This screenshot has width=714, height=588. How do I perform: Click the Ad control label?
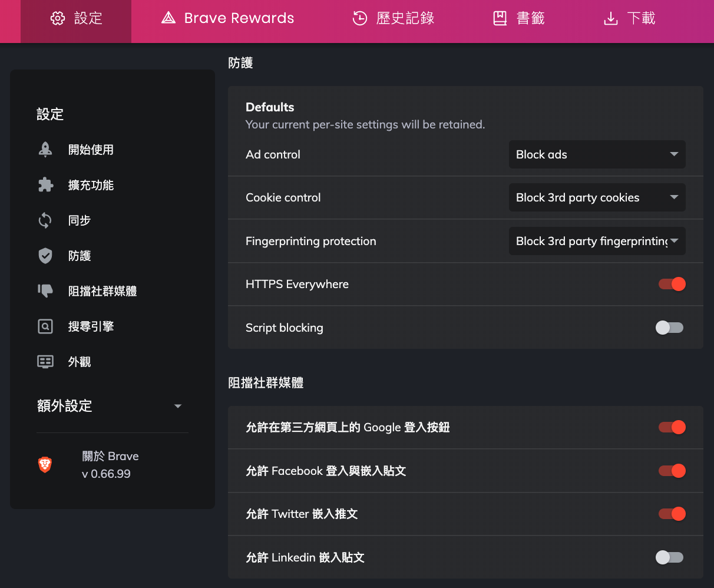click(x=273, y=154)
